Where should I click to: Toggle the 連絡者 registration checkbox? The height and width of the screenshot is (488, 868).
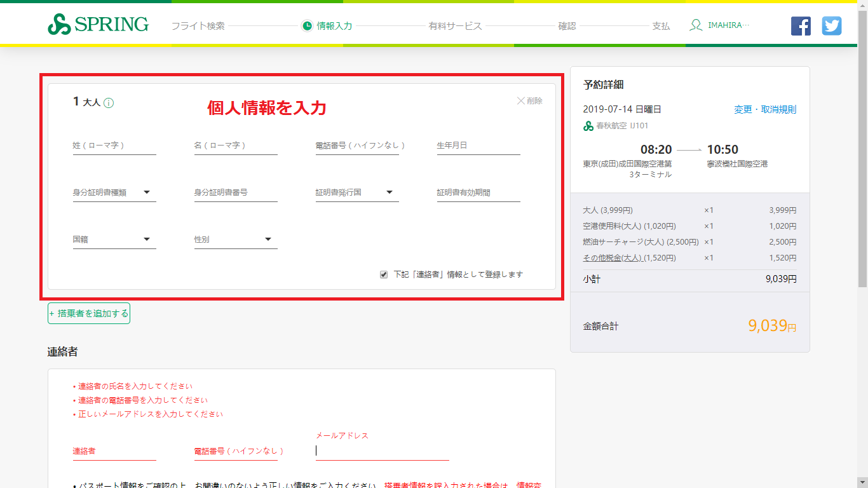click(384, 274)
